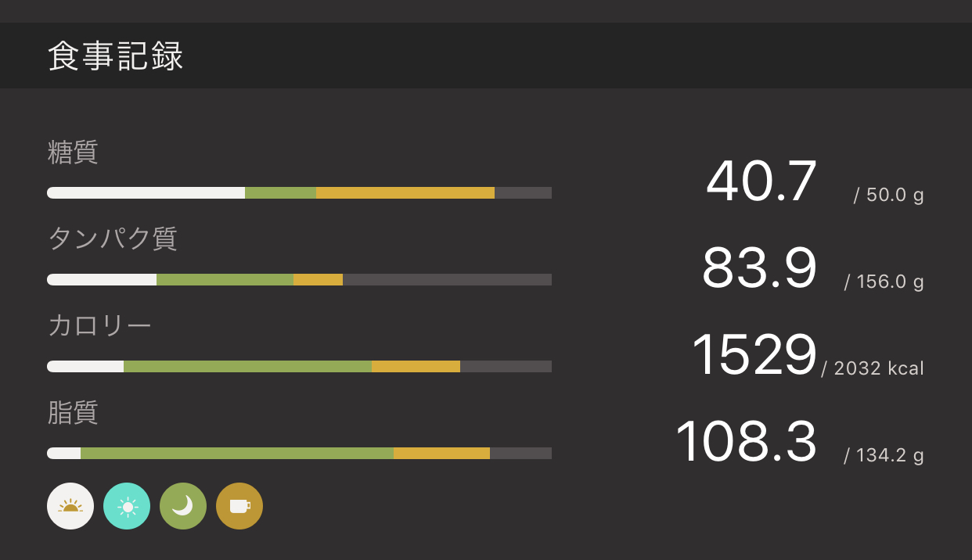Select the 134.2 g fat target
Image resolution: width=972 pixels, height=560 pixels.
click(884, 455)
